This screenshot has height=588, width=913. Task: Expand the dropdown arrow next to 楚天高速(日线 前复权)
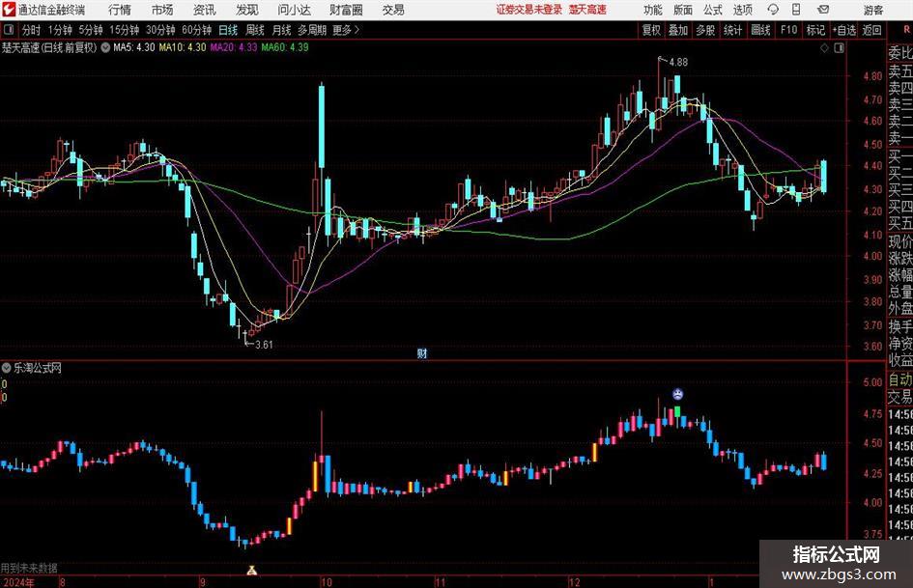click(105, 47)
